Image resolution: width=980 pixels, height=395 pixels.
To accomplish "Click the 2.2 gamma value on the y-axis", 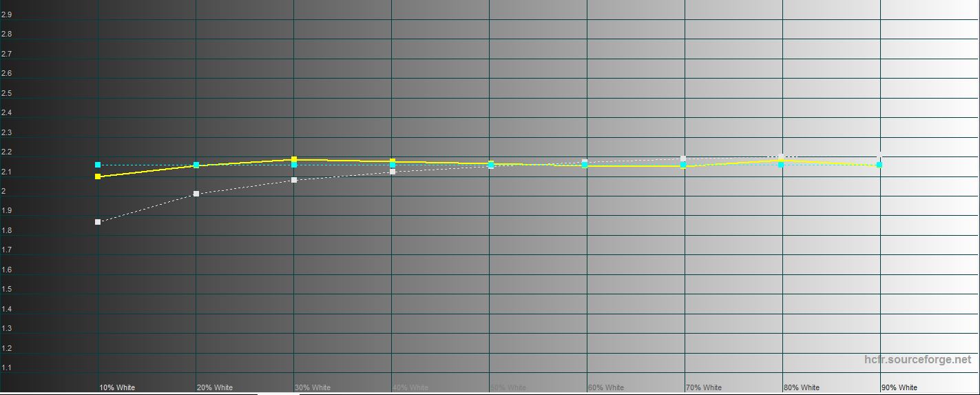I will (6, 152).
